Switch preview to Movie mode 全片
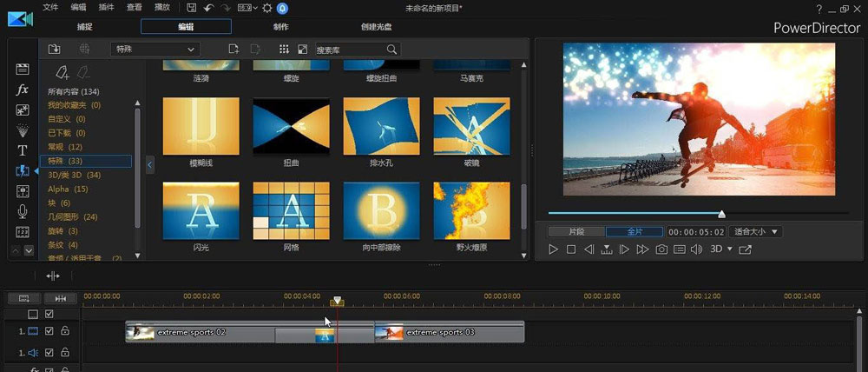Screen dimensions: 868x372 pos(635,232)
